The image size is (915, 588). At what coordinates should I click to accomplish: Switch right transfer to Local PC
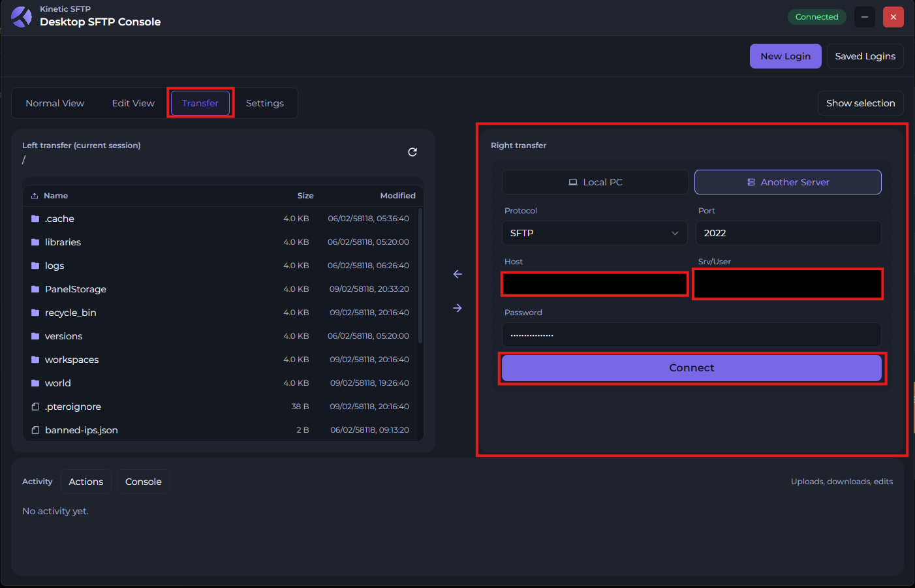click(x=595, y=182)
